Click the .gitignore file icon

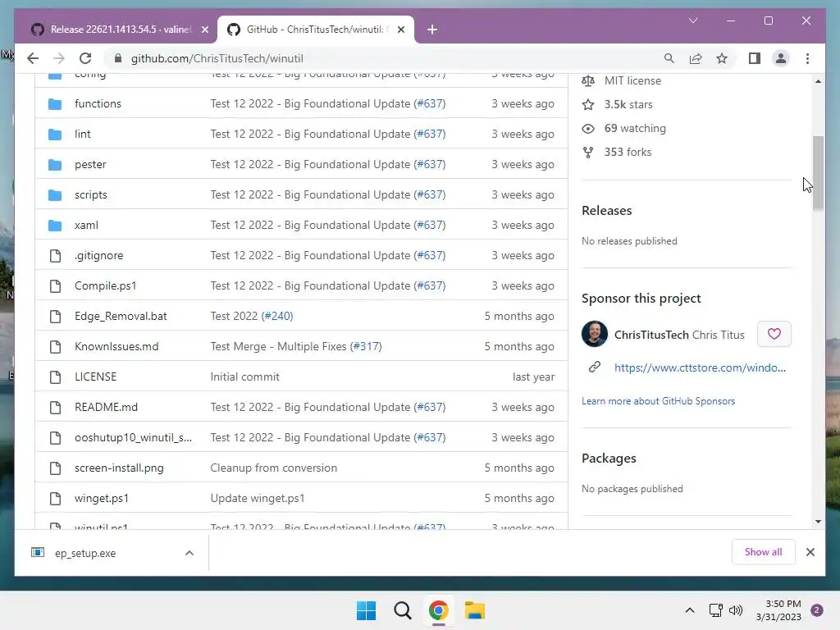click(x=55, y=256)
